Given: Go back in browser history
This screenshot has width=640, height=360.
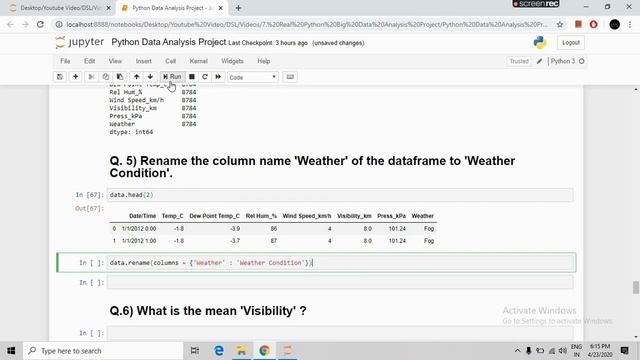Looking at the screenshot, I should coord(10,24).
